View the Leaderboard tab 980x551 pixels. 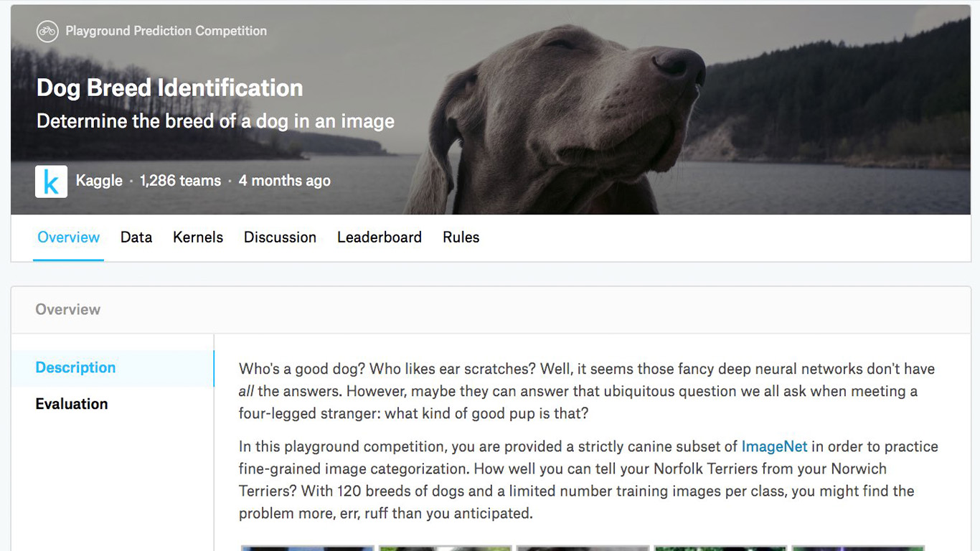click(x=380, y=237)
